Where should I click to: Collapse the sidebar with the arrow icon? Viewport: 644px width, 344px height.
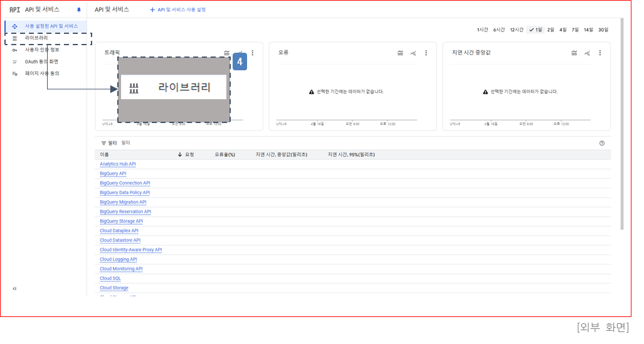point(14,289)
